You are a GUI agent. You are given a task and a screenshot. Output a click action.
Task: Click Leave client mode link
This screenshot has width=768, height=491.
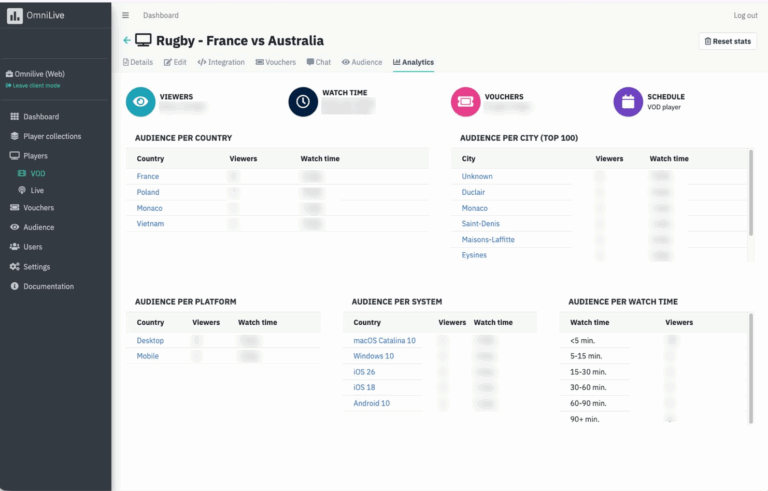coord(33,86)
